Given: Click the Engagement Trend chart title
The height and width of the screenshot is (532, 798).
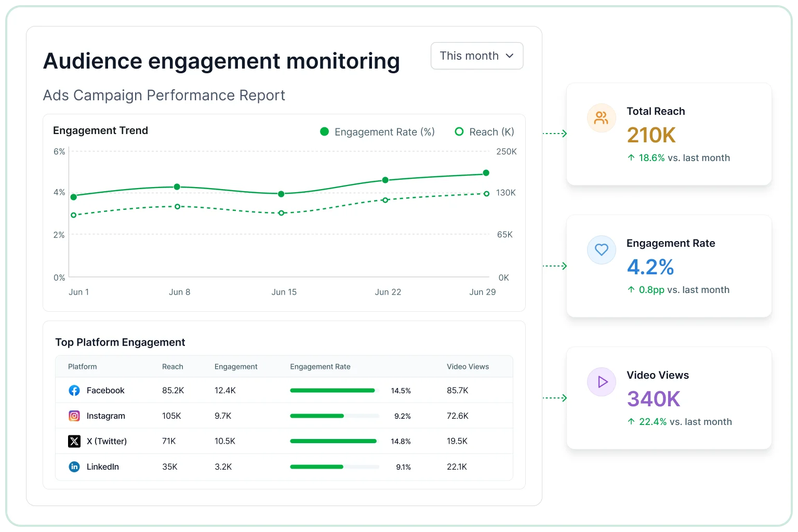Looking at the screenshot, I should coord(100,130).
